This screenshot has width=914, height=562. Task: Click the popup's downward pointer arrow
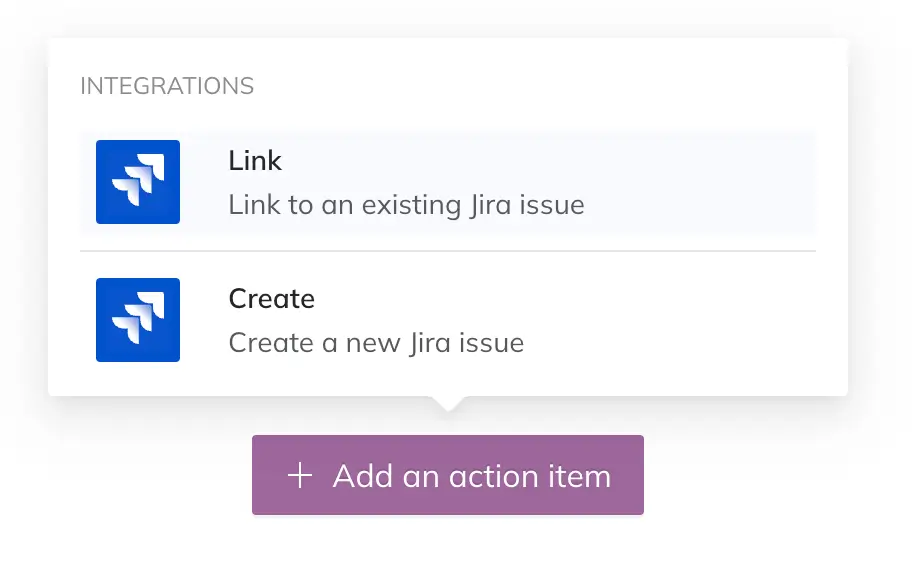[x=447, y=403]
